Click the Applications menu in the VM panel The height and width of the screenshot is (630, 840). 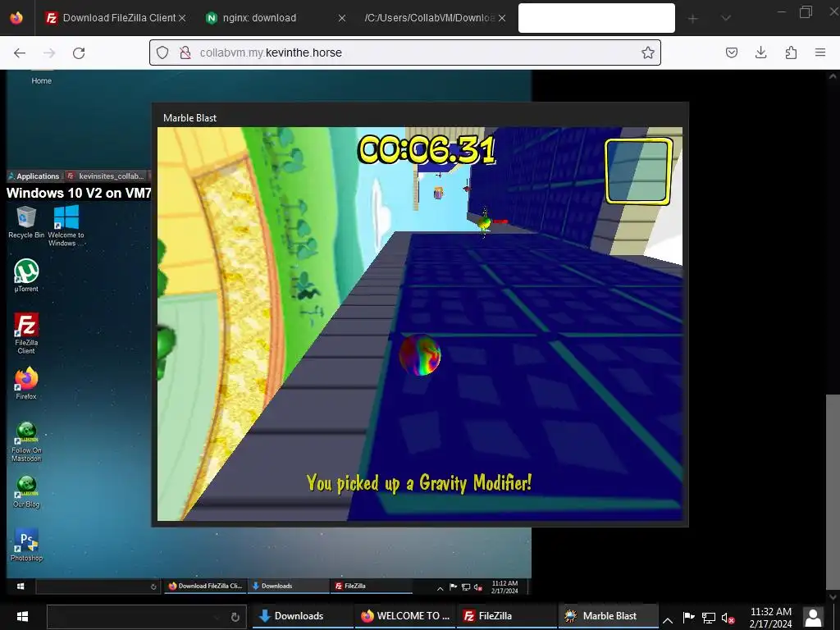[34, 176]
